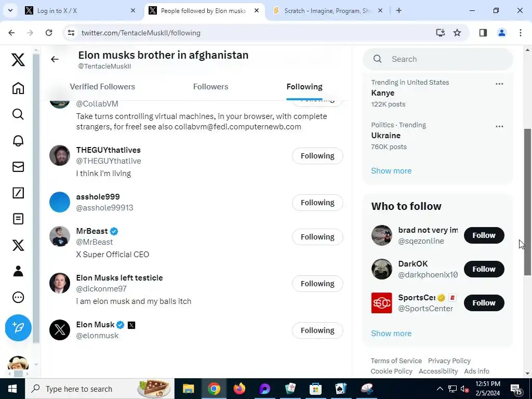Click the browser back arrow
The image size is (532, 399).
coord(11,33)
